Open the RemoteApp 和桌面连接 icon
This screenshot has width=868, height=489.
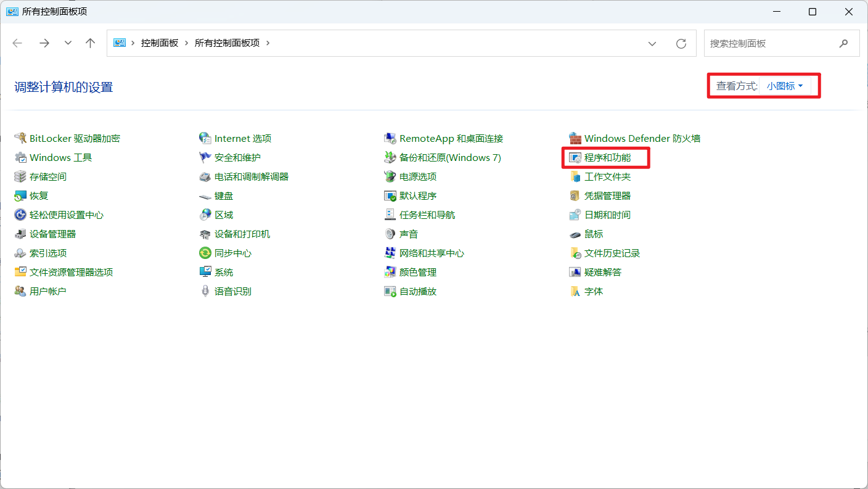390,138
